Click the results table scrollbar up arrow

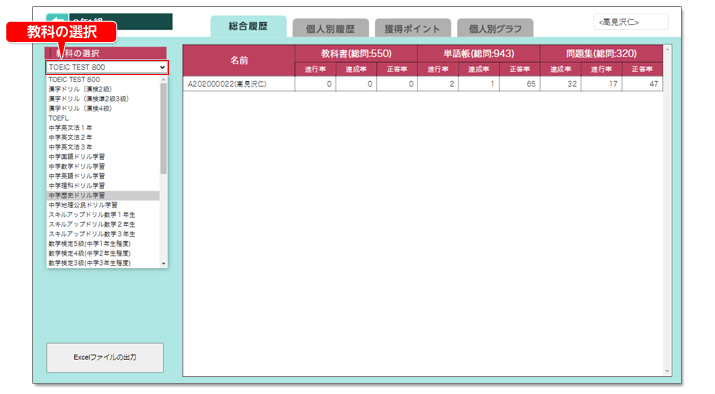coord(667,49)
